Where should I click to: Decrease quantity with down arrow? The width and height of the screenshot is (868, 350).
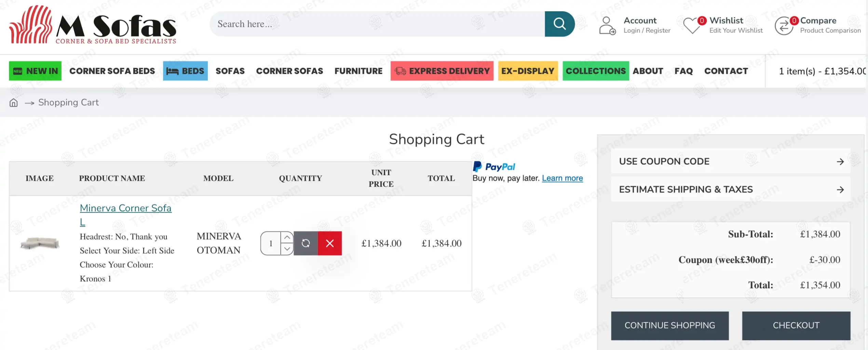point(287,249)
